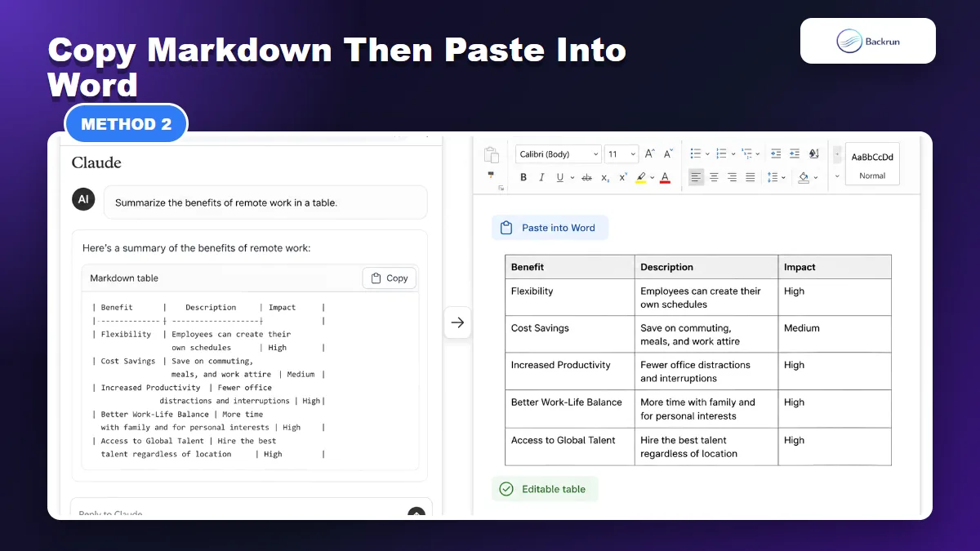Click the 'Here's a summary of the benefits' text

tap(197, 248)
